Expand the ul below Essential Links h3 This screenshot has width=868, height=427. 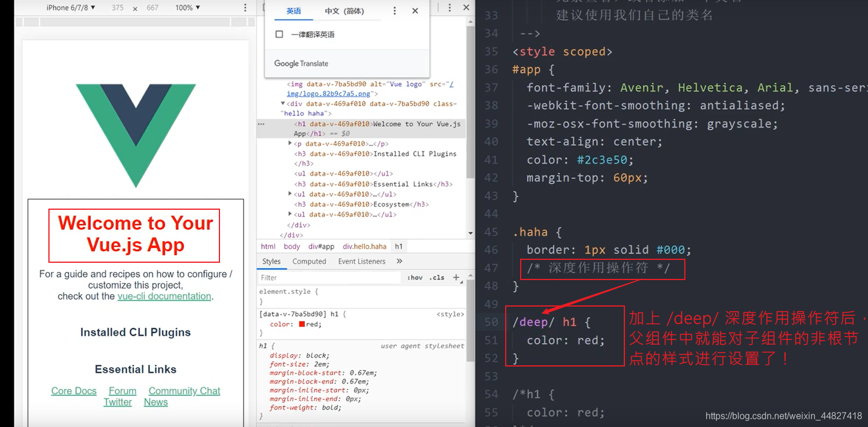point(290,194)
